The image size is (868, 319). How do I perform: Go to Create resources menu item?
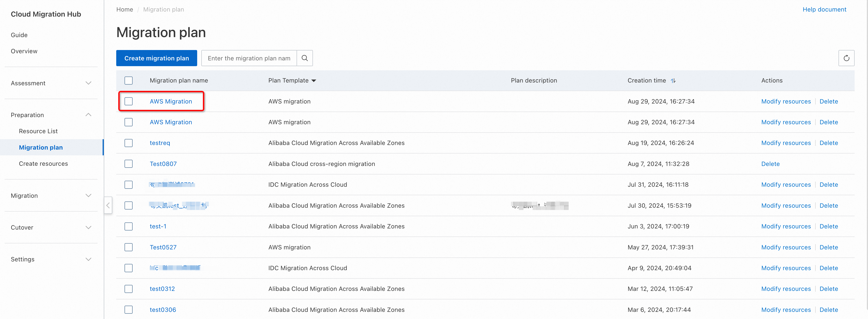click(43, 163)
